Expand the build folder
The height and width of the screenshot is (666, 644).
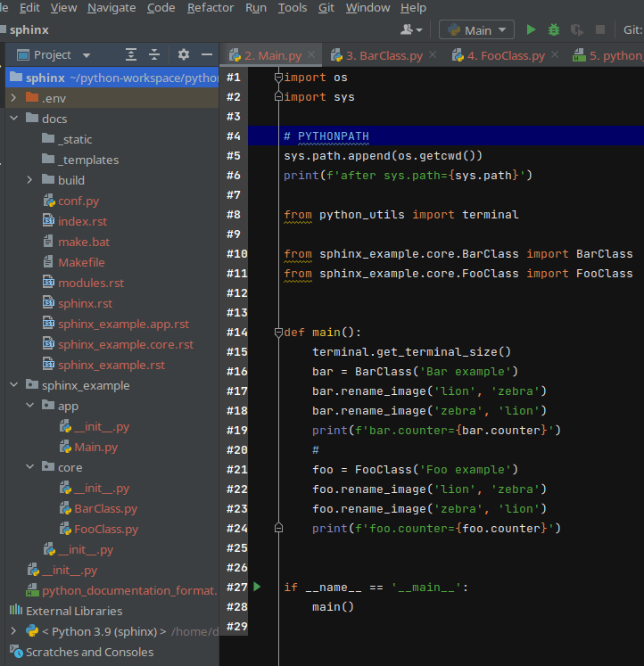coord(29,180)
